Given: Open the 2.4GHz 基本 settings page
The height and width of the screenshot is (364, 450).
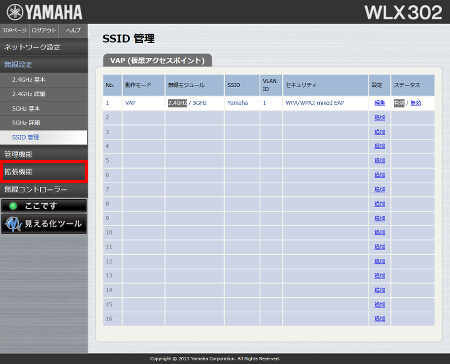Looking at the screenshot, I should [44, 80].
